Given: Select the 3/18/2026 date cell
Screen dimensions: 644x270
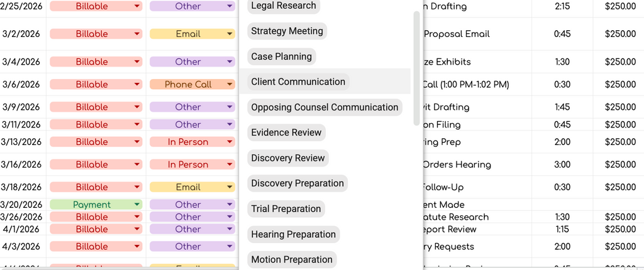Looking at the screenshot, I should (x=23, y=187).
